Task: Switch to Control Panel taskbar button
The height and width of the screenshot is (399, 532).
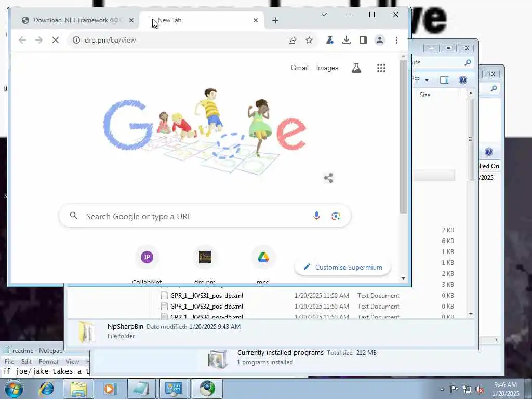Action: coord(174,389)
